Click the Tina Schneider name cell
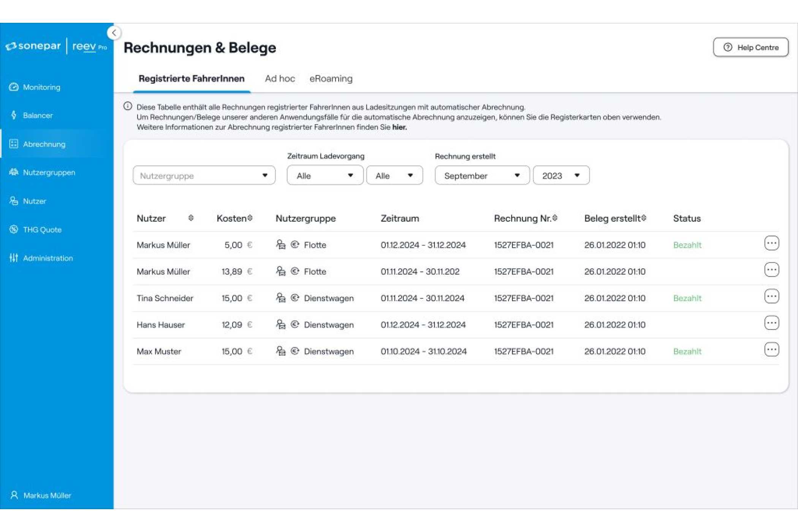Image resolution: width=798 pixels, height=532 pixels. [x=165, y=298]
